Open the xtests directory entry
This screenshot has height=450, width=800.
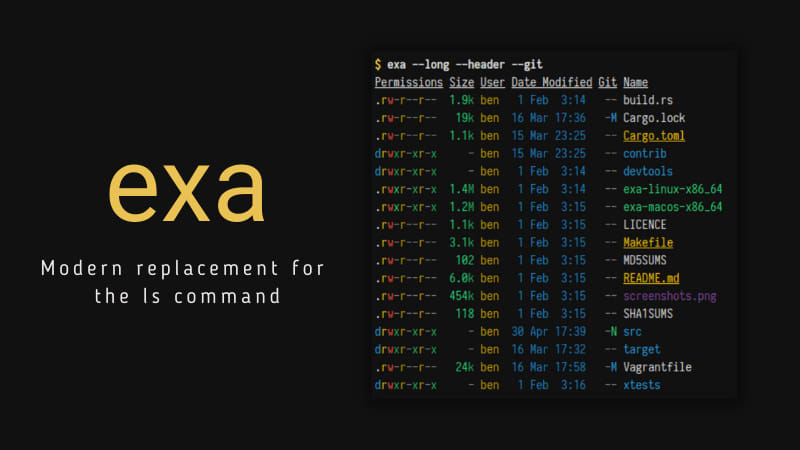tap(641, 385)
